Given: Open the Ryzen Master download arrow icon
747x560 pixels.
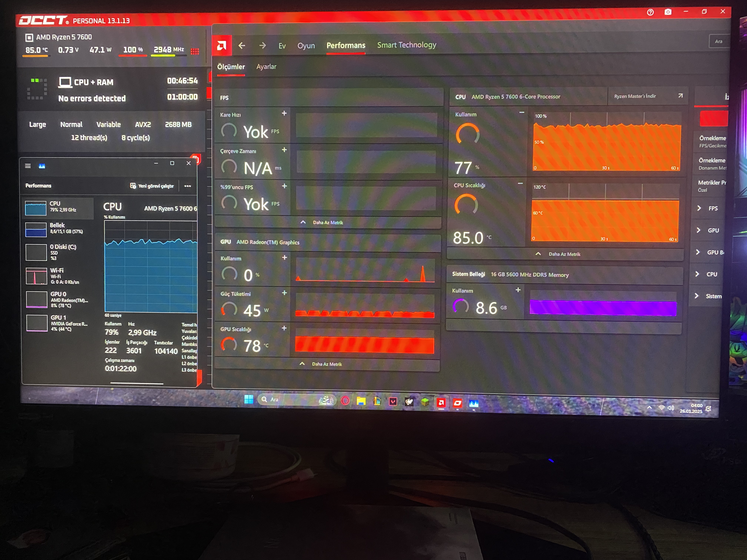Looking at the screenshot, I should tap(680, 96).
